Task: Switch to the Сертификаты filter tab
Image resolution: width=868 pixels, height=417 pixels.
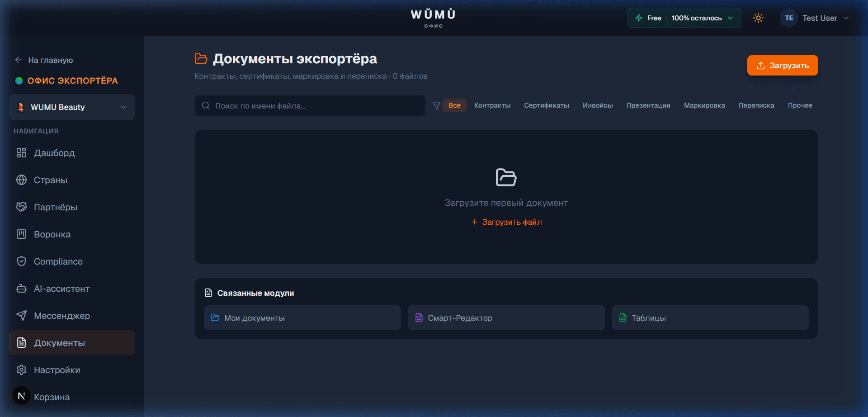Action: pos(546,105)
